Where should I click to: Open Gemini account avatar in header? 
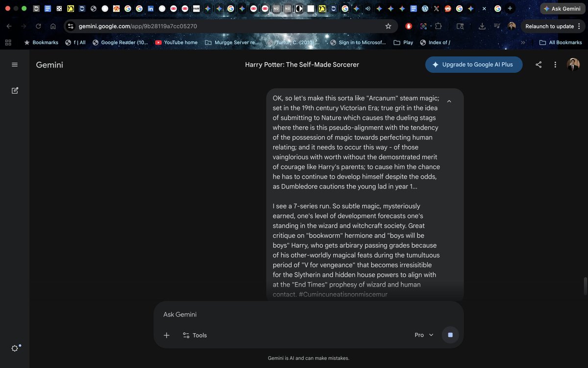(573, 64)
